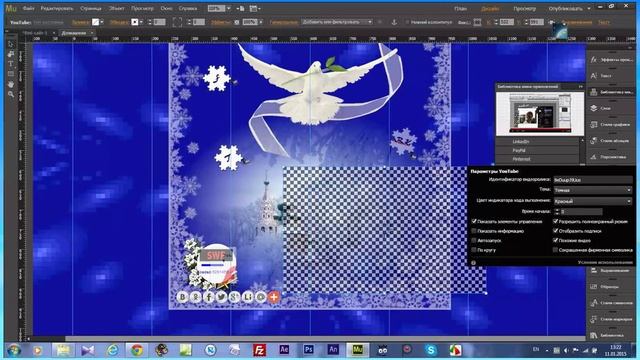Image resolution: width=640 pixels, height=360 pixels.
Task: Select the Hand tool
Action: tap(11, 84)
